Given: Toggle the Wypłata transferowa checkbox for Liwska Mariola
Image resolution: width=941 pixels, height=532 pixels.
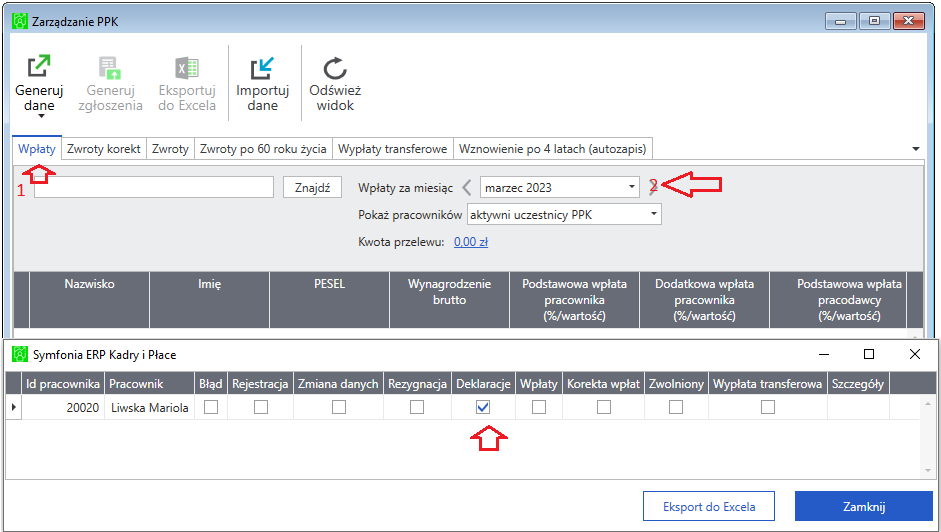Looking at the screenshot, I should click(768, 407).
